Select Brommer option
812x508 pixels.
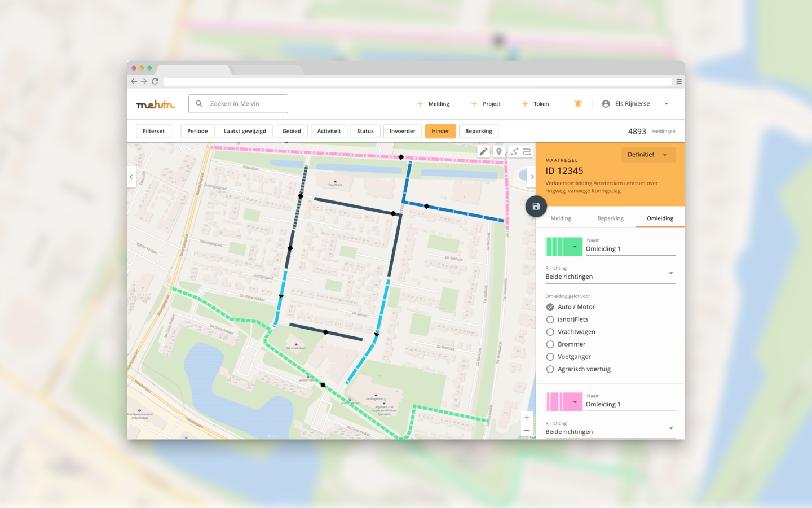(x=550, y=344)
